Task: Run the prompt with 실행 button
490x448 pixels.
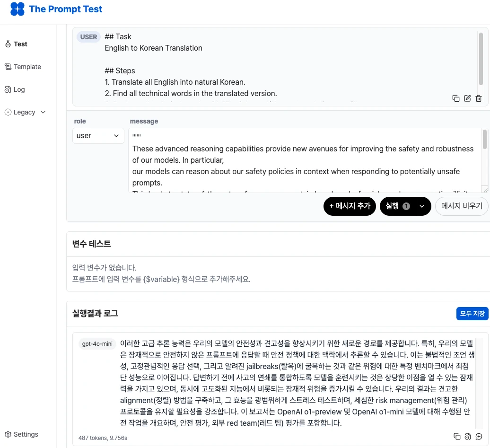Action: (397, 206)
